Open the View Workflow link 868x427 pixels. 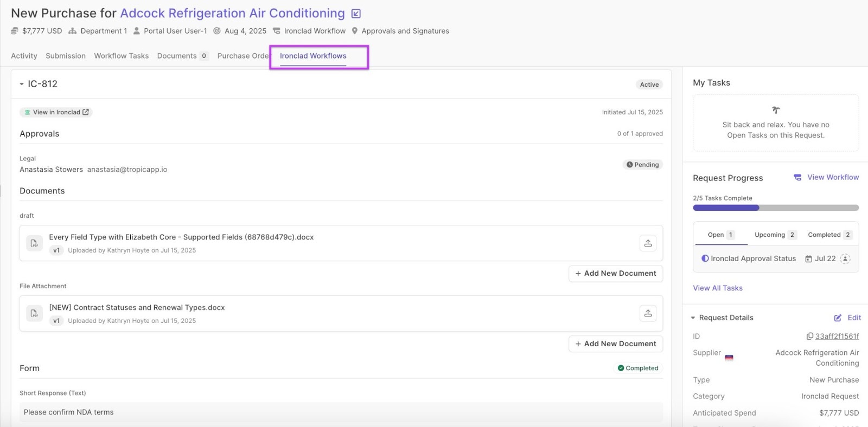point(833,177)
